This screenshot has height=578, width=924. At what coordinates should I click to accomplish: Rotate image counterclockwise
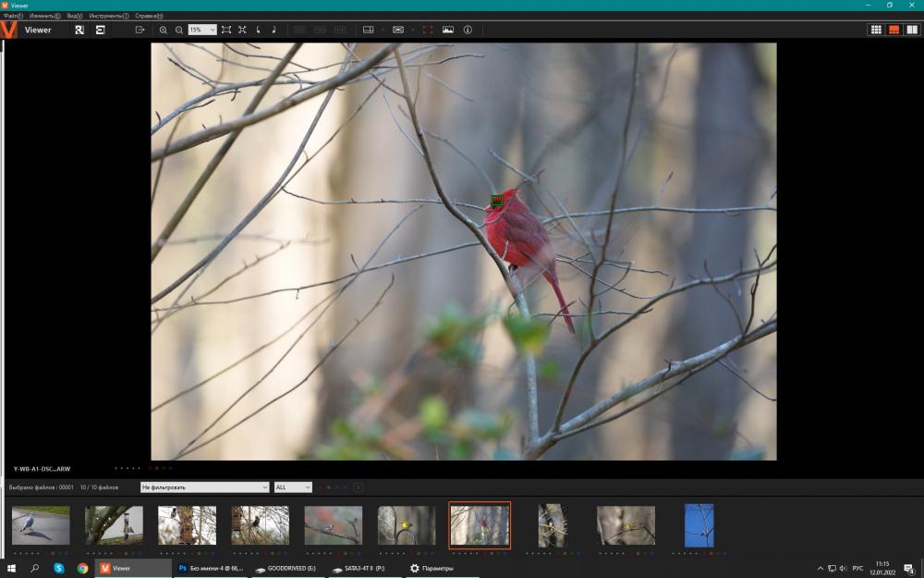(x=258, y=30)
